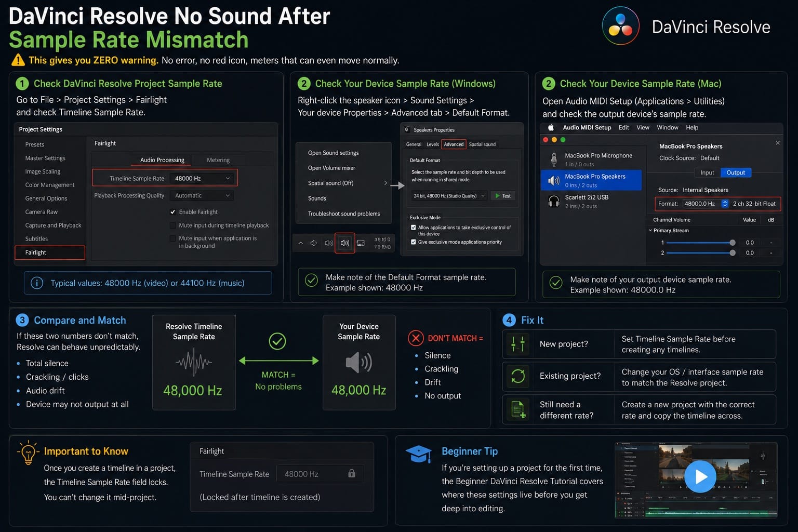Screen dimensions: 798x532
Task: Choose Troubleshoot sound problems
Action: 343,214
